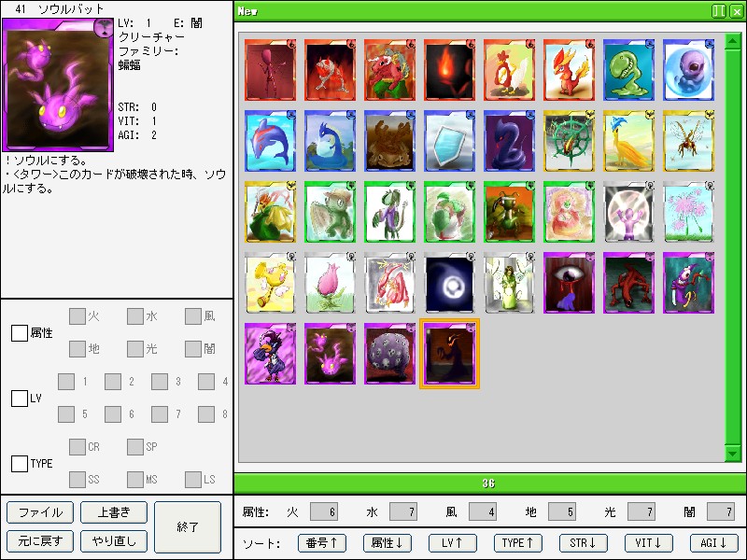Choose the purple crow in suit card
The width and height of the screenshot is (747, 560).
click(270, 354)
